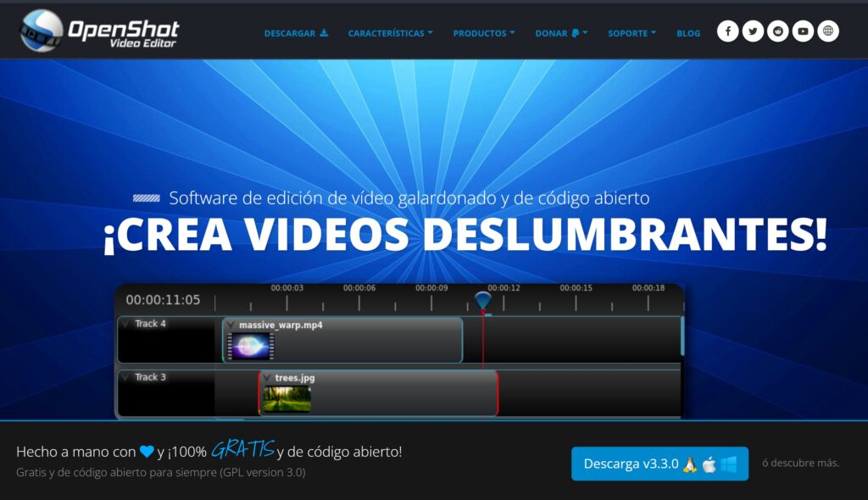The width and height of the screenshot is (868, 500).
Task: Click the globe language icon
Action: (828, 31)
